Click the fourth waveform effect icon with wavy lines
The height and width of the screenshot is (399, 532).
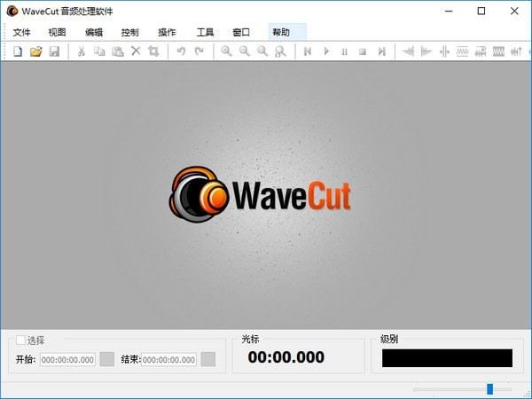[463, 51]
